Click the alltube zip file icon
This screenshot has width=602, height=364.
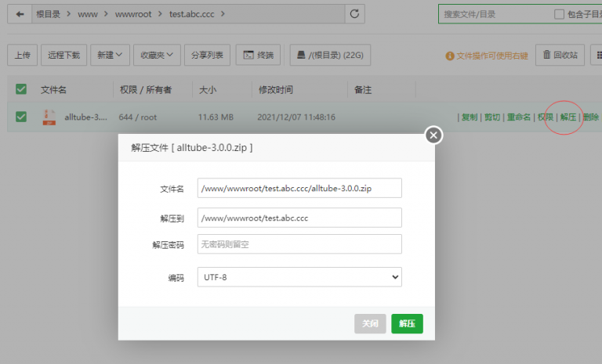[x=49, y=117]
